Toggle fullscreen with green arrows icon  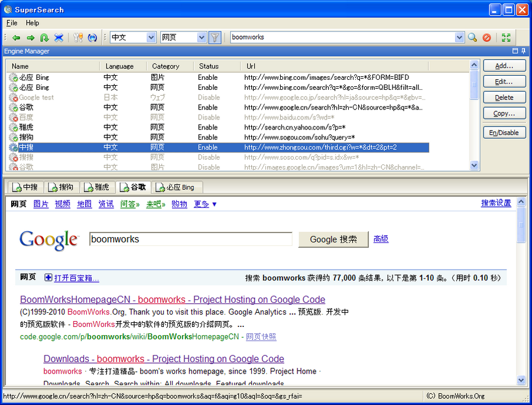point(506,37)
